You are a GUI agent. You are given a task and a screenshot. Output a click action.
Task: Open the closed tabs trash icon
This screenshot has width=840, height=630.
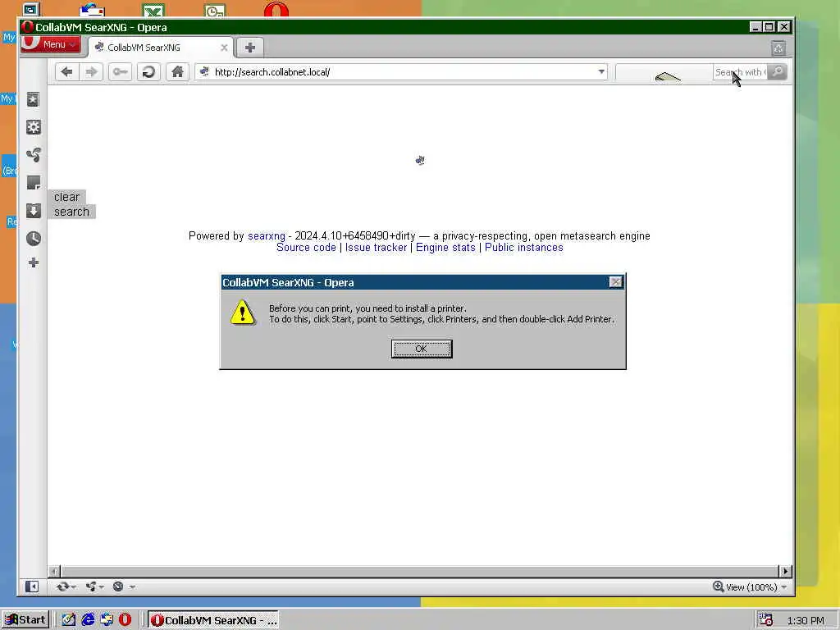[778, 48]
